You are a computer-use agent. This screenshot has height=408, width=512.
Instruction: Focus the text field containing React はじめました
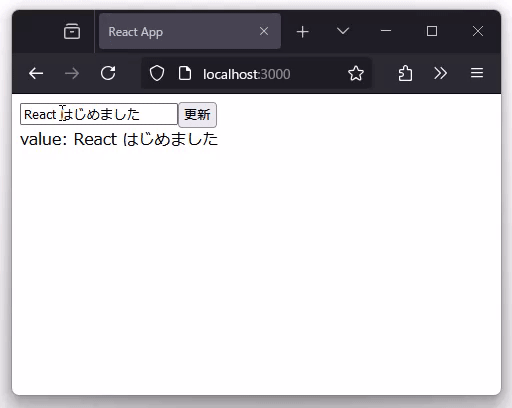[99, 114]
